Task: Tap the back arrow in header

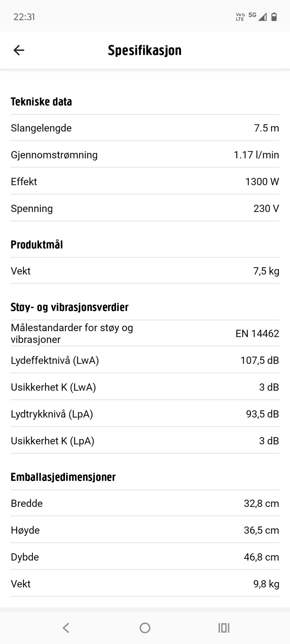Action: click(x=19, y=50)
